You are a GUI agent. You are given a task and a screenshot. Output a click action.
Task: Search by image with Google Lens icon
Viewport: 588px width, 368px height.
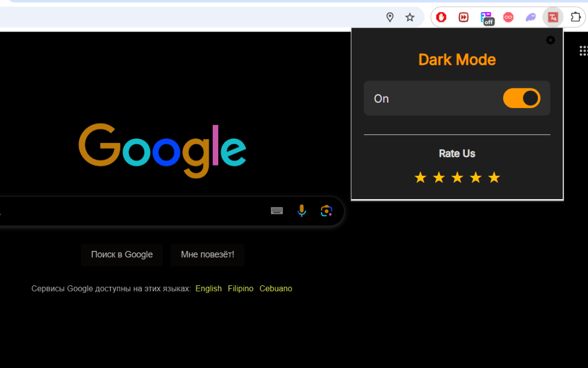click(x=327, y=211)
